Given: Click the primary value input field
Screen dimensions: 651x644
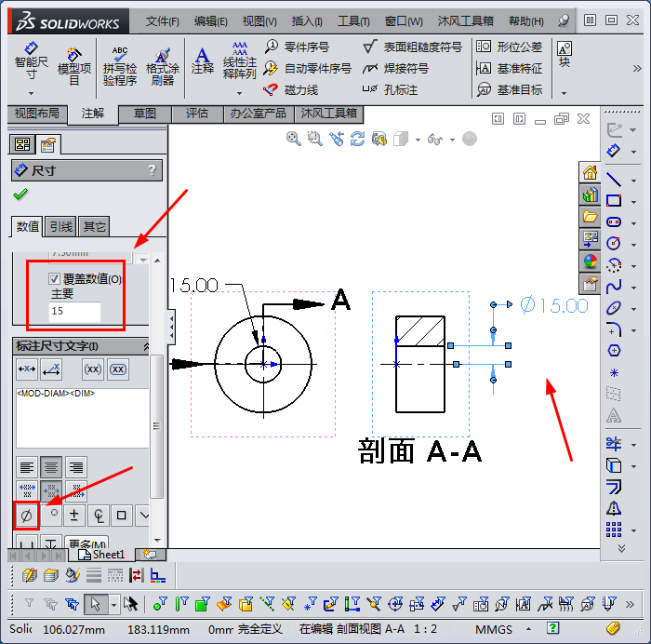Looking at the screenshot, I should coord(74,312).
